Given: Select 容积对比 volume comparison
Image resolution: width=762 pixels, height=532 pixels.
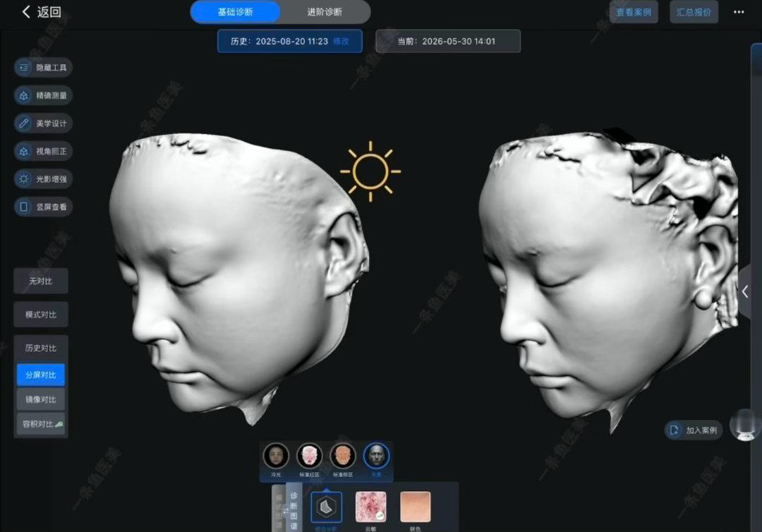Looking at the screenshot, I should coord(41,424).
